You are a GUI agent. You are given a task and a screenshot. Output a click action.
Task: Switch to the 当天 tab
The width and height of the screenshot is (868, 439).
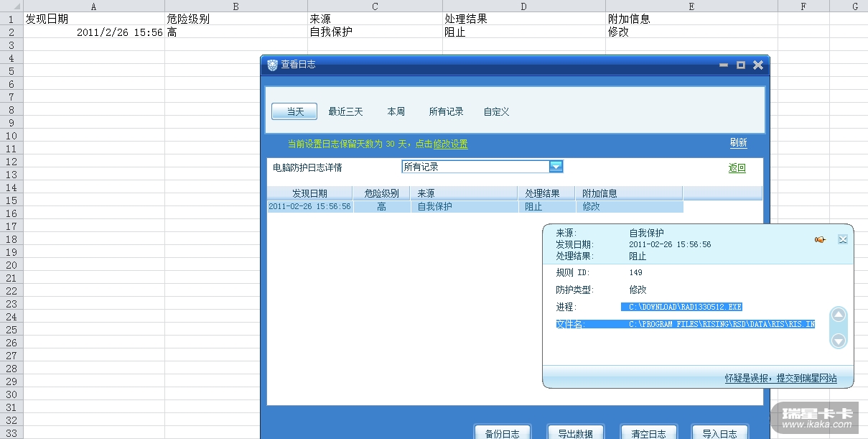point(295,112)
